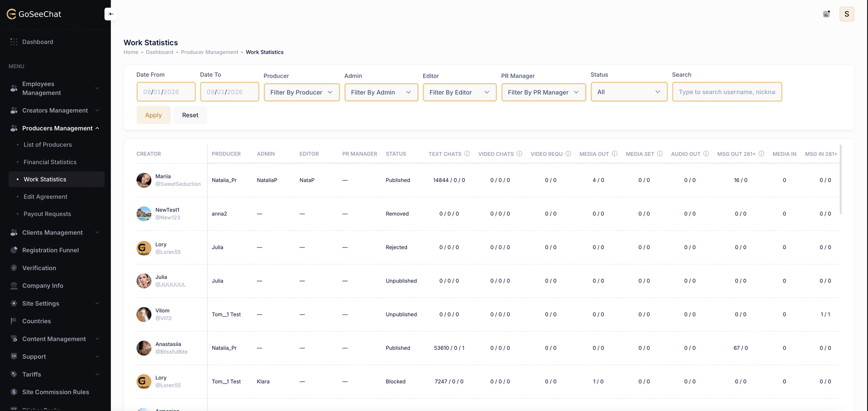Open the Filter By Producer dropdown
Viewport: 868px width, 411px height.
302,92
